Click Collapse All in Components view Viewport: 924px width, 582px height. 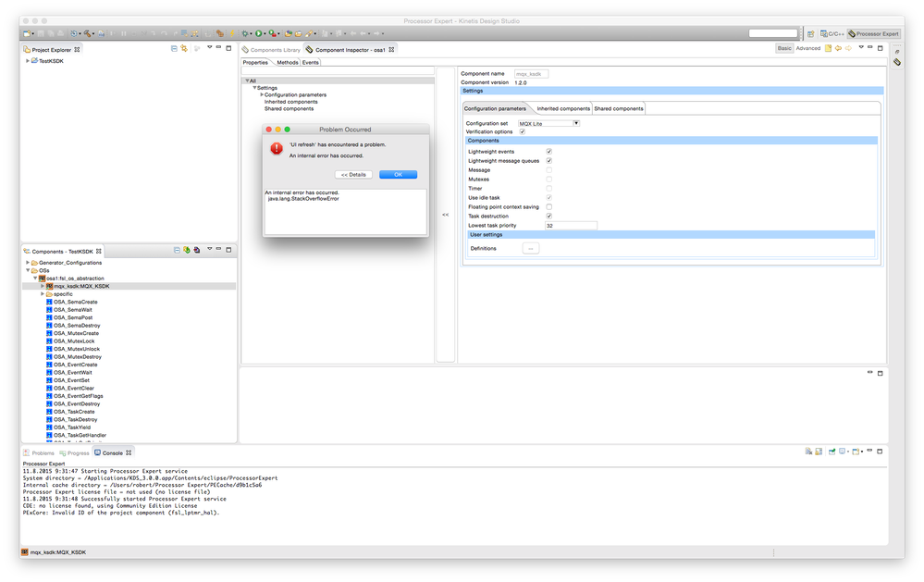[177, 250]
